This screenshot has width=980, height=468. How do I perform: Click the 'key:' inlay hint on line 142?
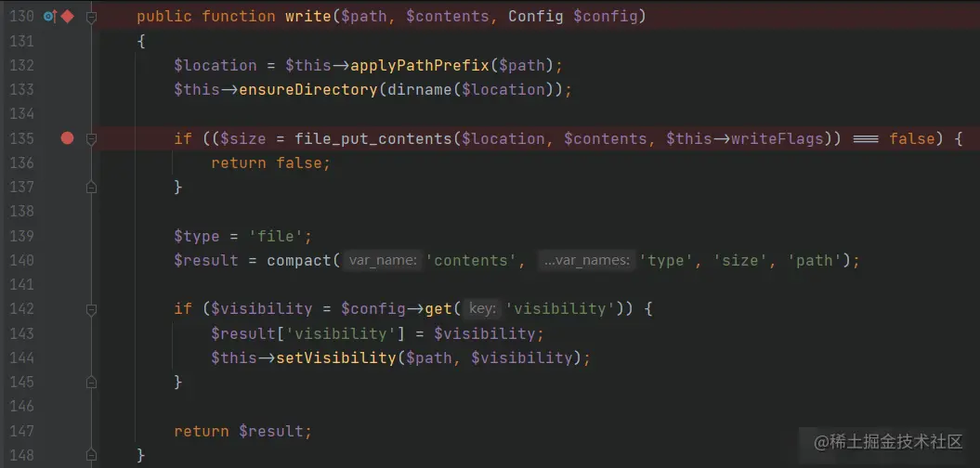point(482,308)
